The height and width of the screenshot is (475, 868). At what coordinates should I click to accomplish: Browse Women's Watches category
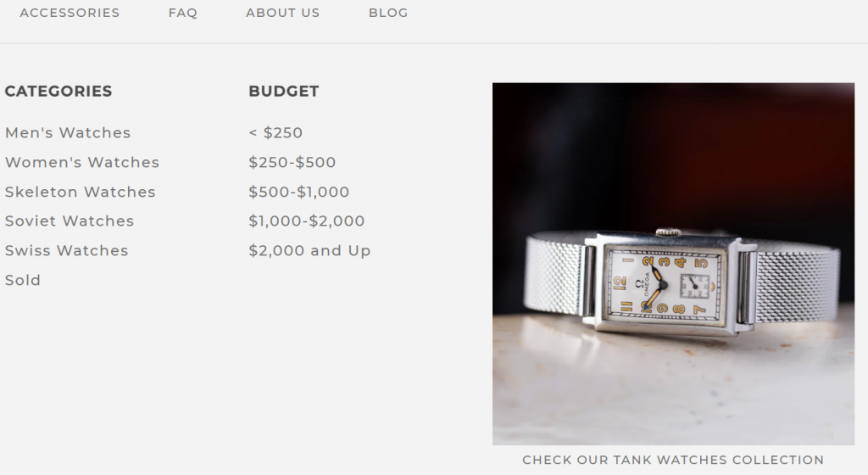pyautogui.click(x=82, y=162)
